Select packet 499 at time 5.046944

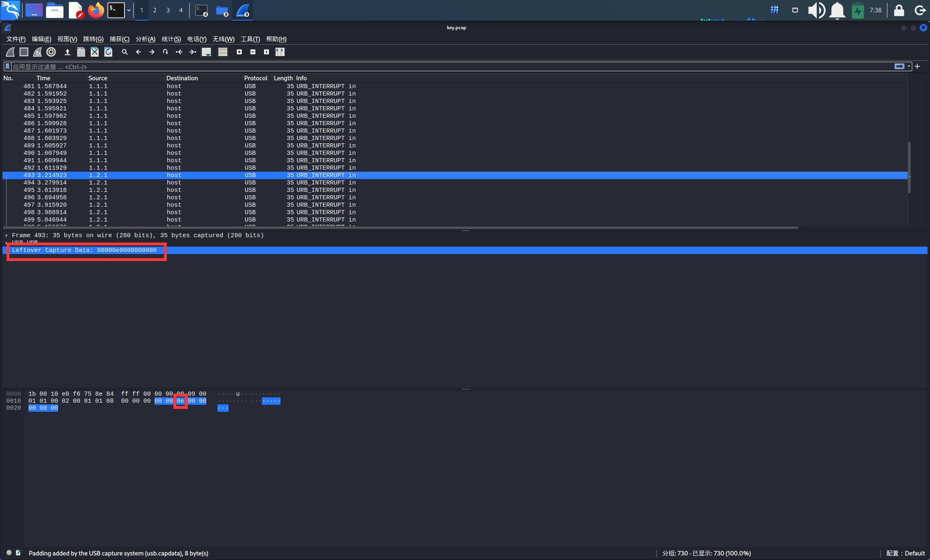[455, 220]
